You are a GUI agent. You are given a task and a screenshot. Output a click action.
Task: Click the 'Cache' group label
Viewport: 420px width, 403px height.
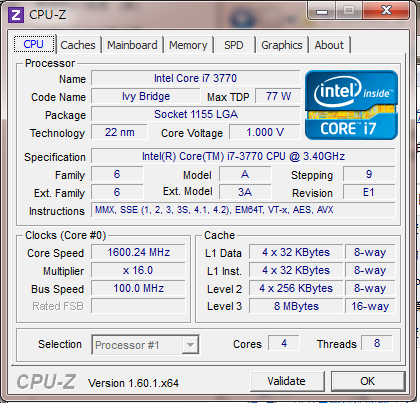tap(219, 235)
